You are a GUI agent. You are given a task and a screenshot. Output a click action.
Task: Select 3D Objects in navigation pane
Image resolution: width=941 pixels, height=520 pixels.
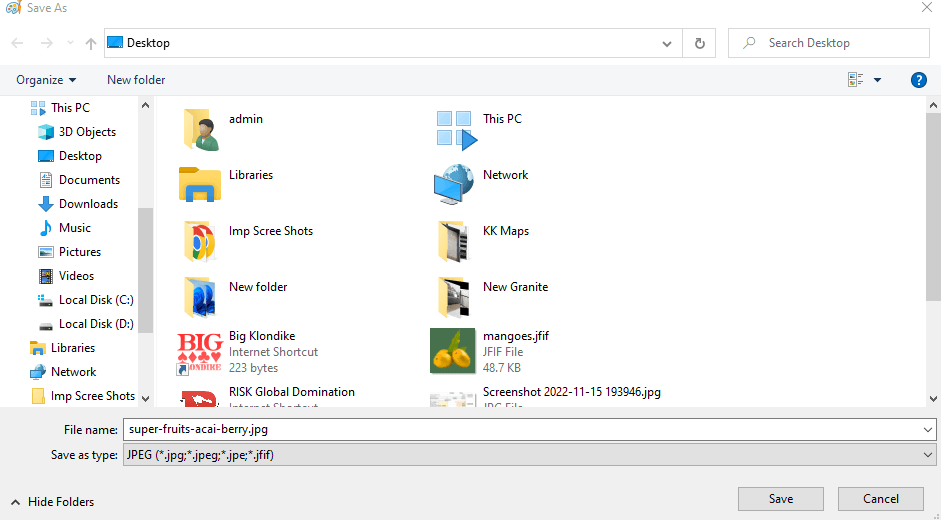coord(77,132)
